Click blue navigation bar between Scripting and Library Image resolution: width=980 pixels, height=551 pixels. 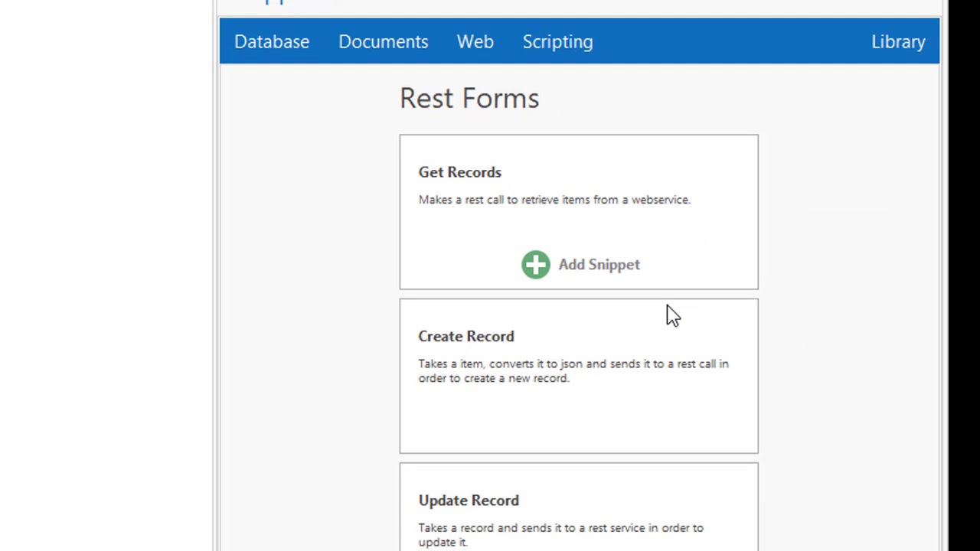pos(727,42)
